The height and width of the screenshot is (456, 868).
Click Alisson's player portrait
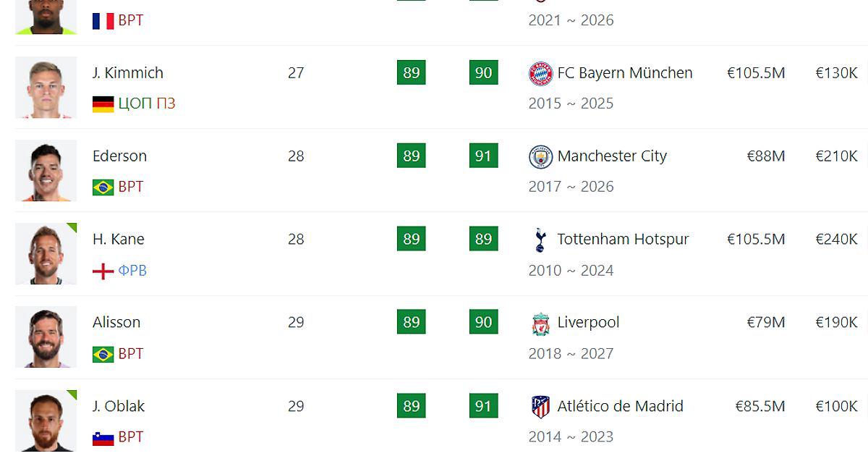tap(46, 337)
